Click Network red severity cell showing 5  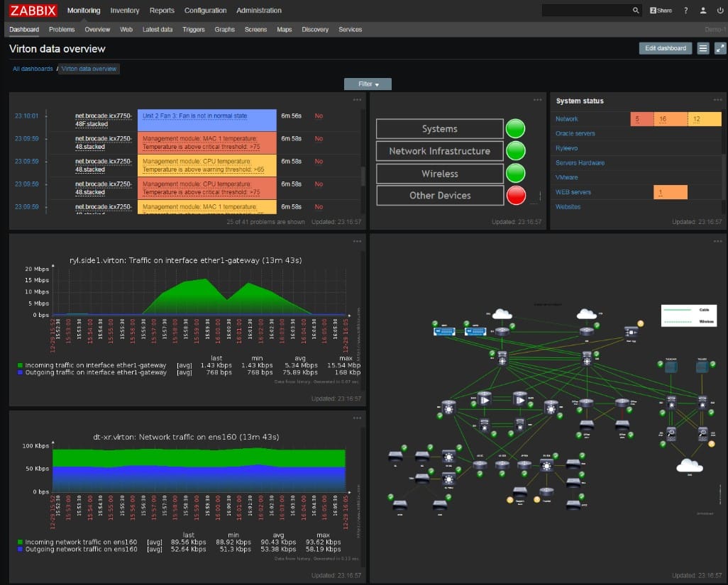[x=641, y=118]
